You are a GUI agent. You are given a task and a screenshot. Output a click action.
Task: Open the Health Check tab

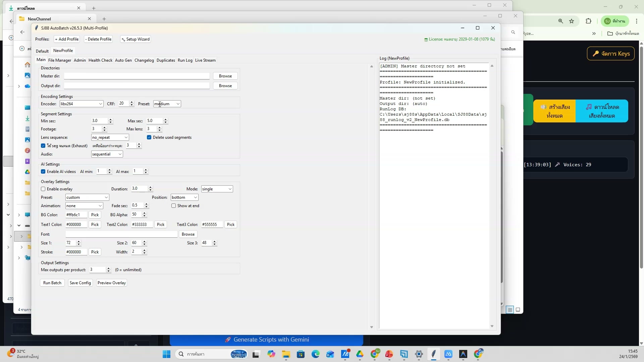click(100, 60)
